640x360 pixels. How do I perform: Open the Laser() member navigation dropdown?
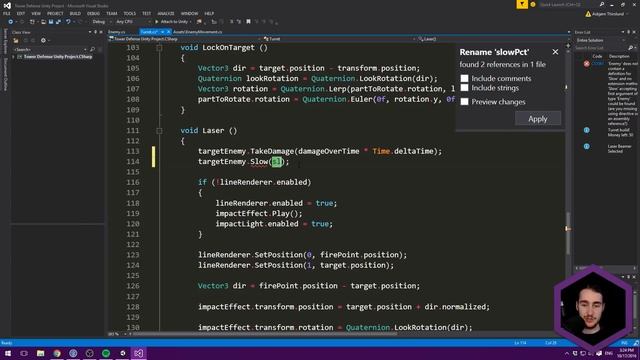(493, 39)
